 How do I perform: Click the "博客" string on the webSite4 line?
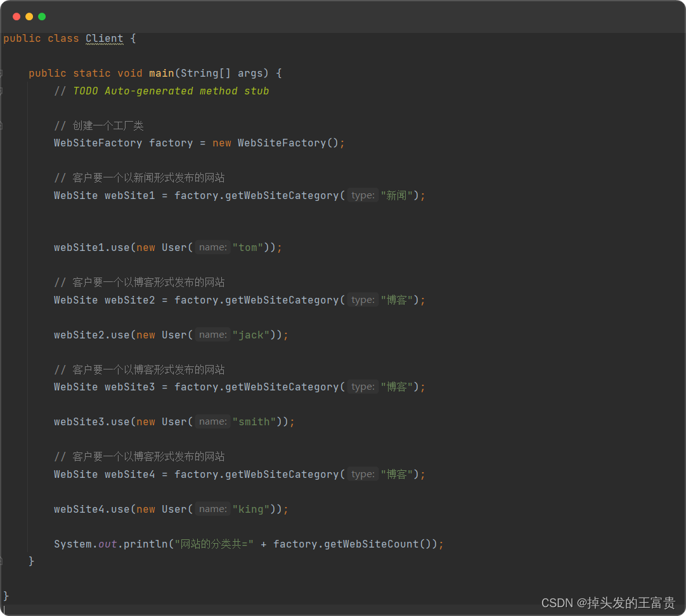pyautogui.click(x=396, y=474)
